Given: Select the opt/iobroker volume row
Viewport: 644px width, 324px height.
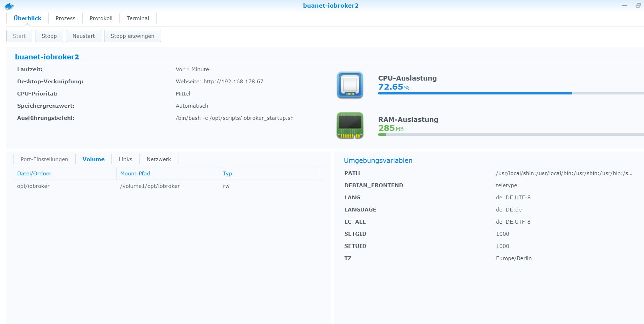Looking at the screenshot, I should (168, 186).
